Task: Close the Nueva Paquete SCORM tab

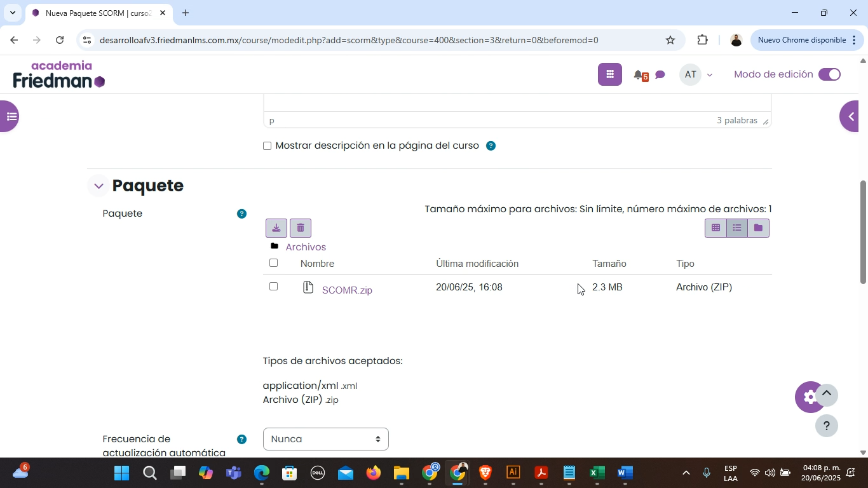Action: (x=162, y=13)
